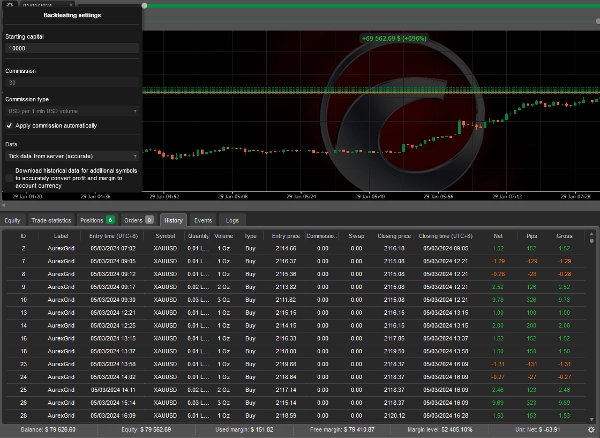Click closing time 05/03/2024 16:28

tap(445, 416)
